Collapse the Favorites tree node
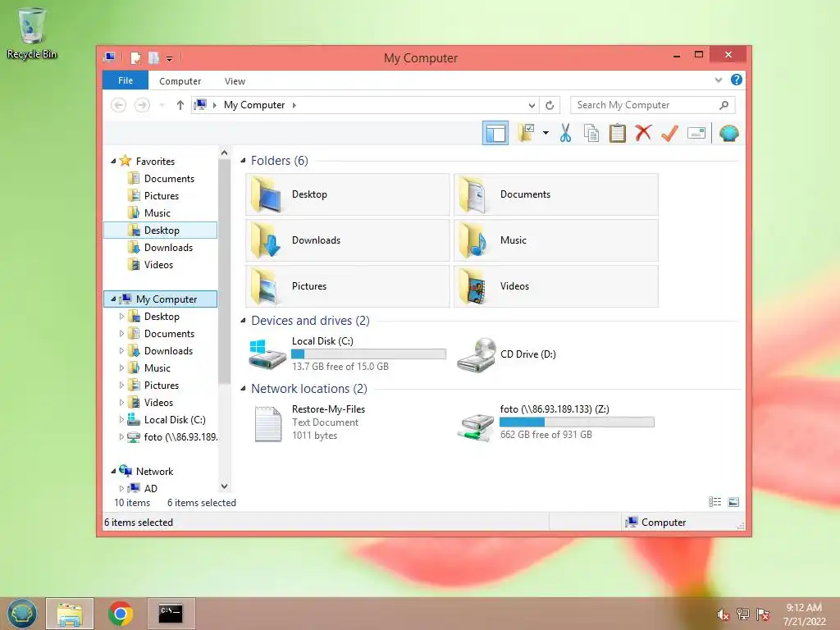Screen dimensions: 840x630 (x=113, y=162)
